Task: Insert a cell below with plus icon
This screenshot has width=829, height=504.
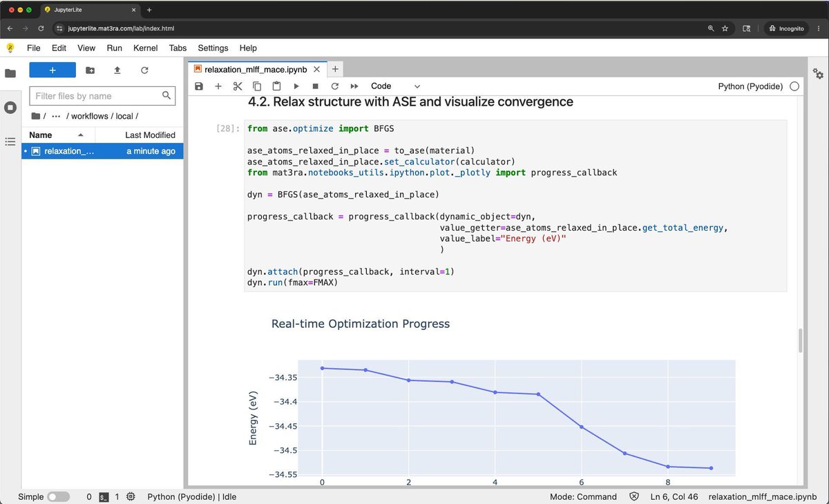Action: [x=218, y=86]
